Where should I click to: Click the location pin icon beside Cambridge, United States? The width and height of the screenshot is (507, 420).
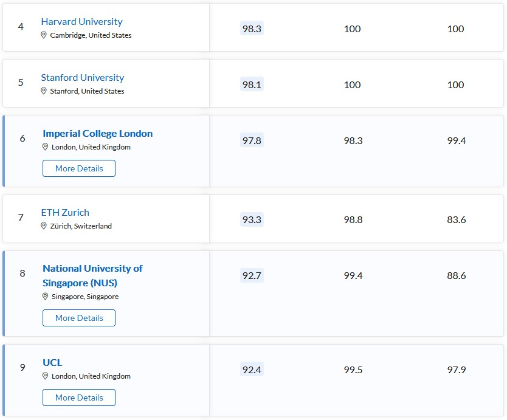44,35
